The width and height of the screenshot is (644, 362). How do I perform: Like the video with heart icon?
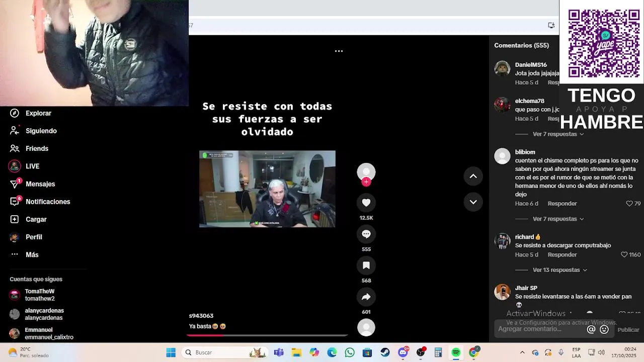tap(366, 203)
